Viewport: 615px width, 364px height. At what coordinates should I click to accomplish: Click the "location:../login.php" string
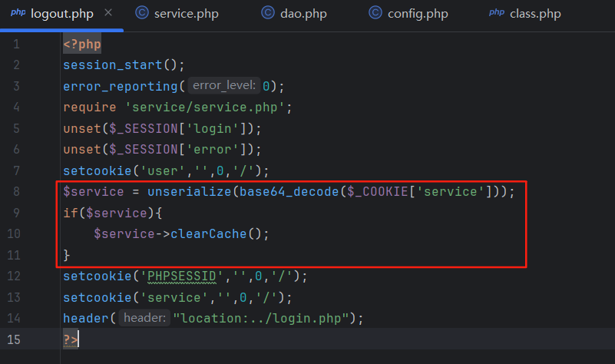[261, 318]
